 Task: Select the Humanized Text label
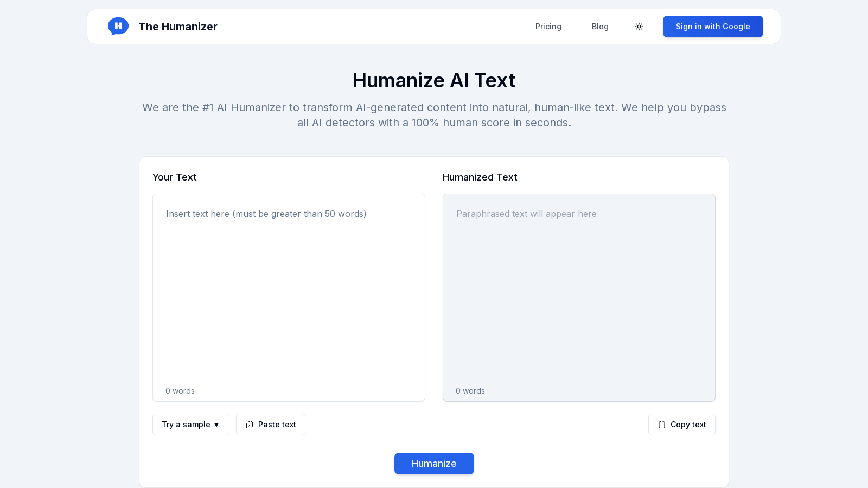(x=480, y=177)
